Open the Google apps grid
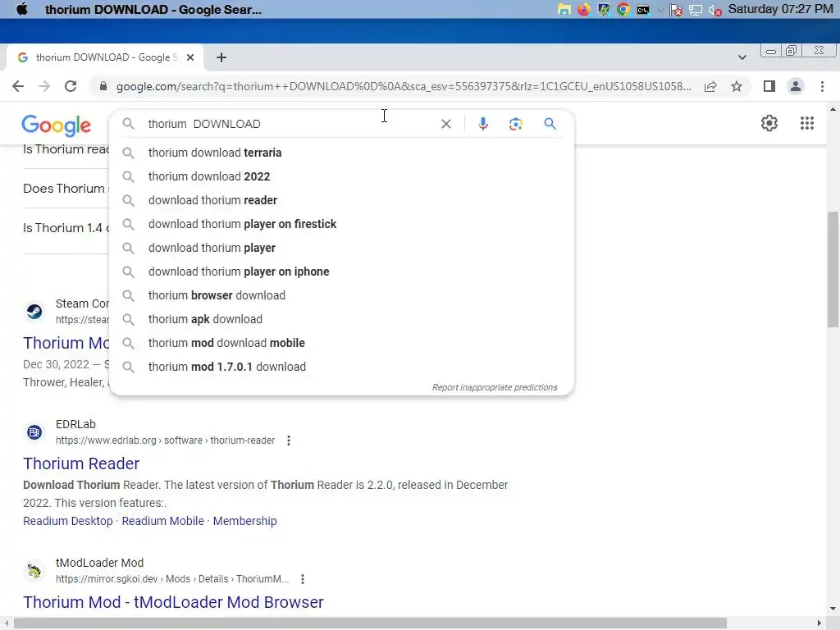This screenshot has width=840, height=630. coord(807,123)
